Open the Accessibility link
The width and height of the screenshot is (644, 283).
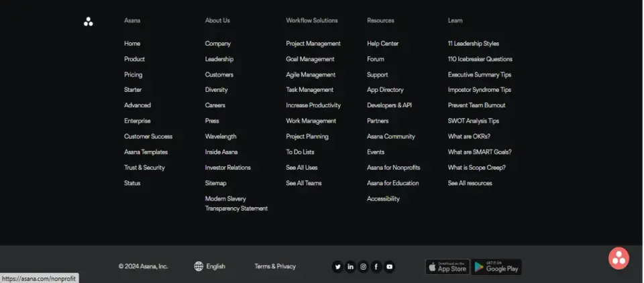(x=383, y=199)
